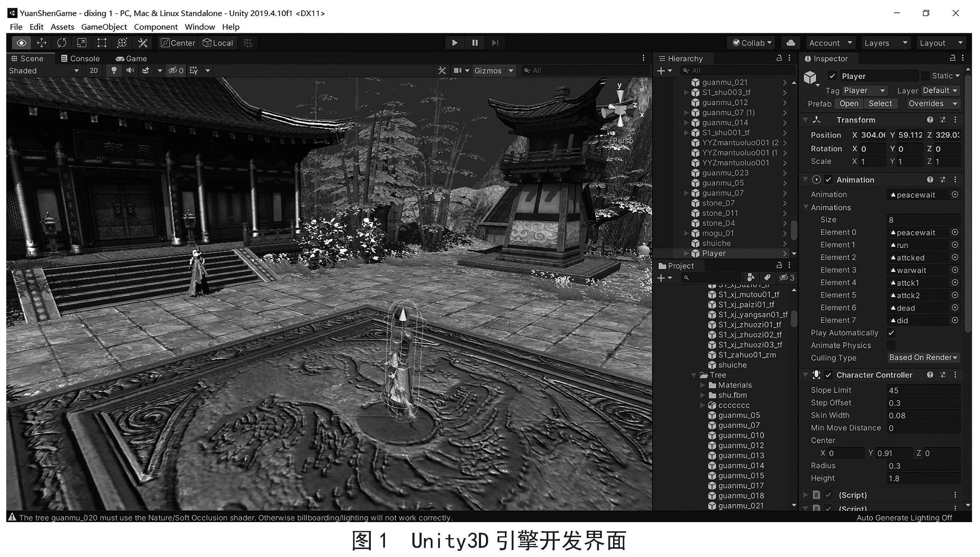Open Animation component preset settings
Screen dimensions: 980x557
pyautogui.click(x=943, y=180)
